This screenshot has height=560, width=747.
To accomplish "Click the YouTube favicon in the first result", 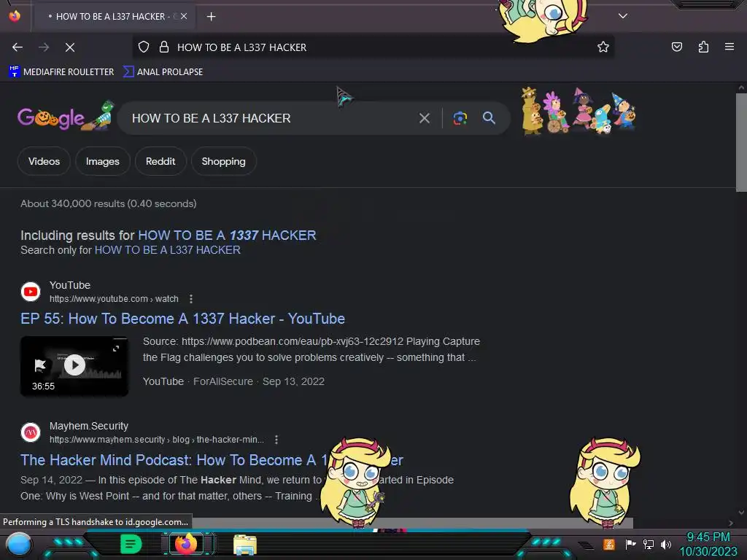I will click(31, 292).
